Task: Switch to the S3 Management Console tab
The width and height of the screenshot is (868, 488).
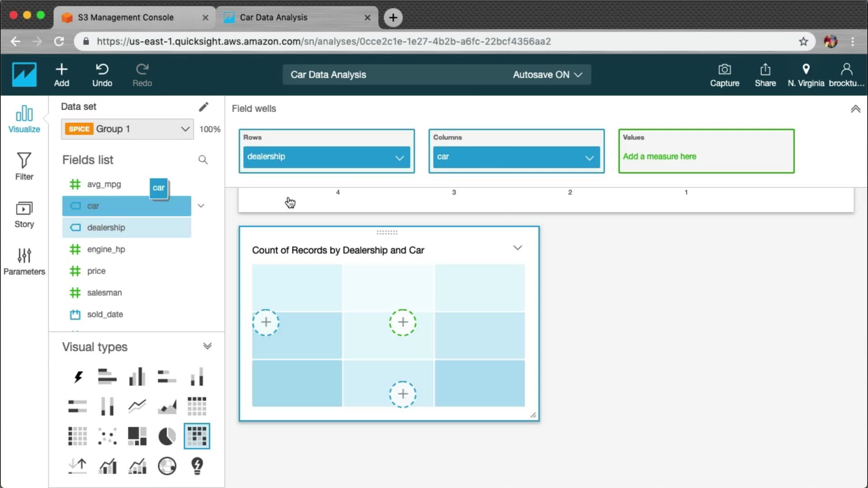Action: (126, 18)
